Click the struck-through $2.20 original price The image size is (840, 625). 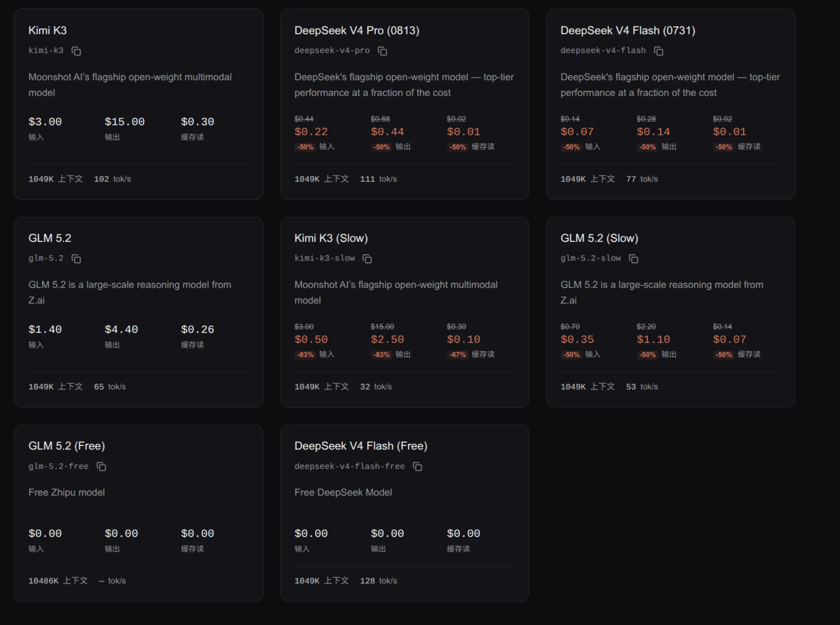[646, 326]
